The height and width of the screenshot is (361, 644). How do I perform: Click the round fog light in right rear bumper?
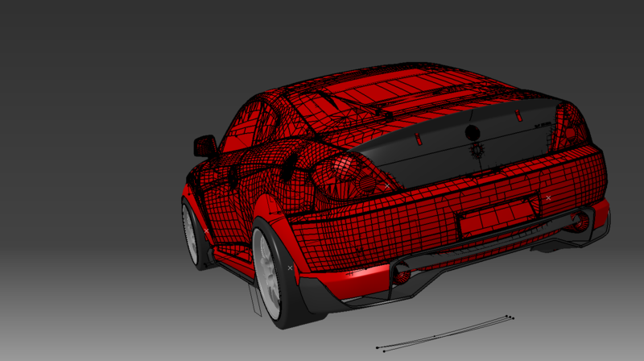click(578, 220)
